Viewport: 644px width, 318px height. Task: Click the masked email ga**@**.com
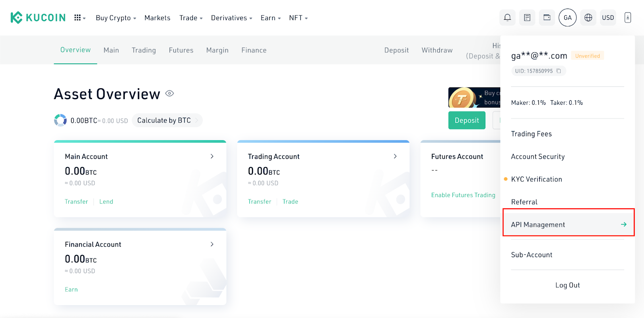point(539,56)
